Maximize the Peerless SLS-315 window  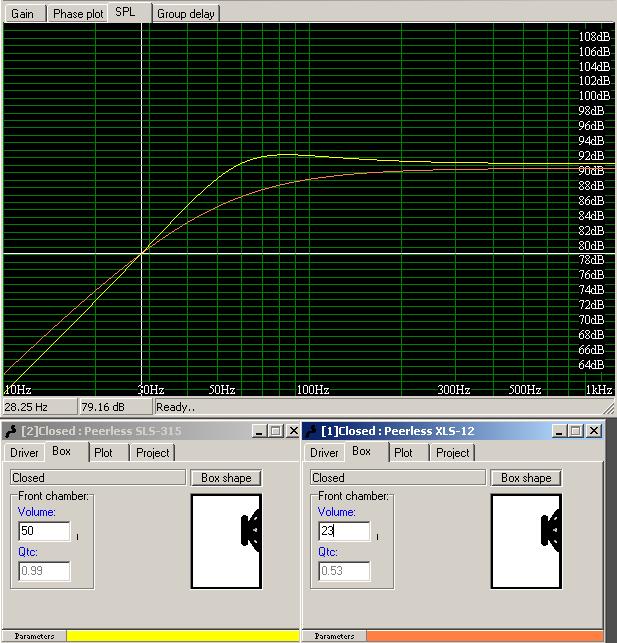click(x=276, y=431)
